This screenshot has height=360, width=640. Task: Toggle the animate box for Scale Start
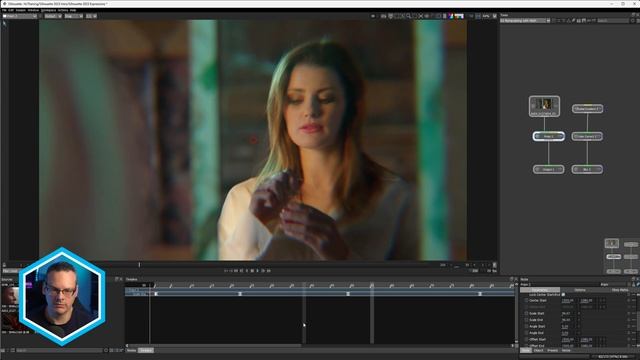[526, 313]
